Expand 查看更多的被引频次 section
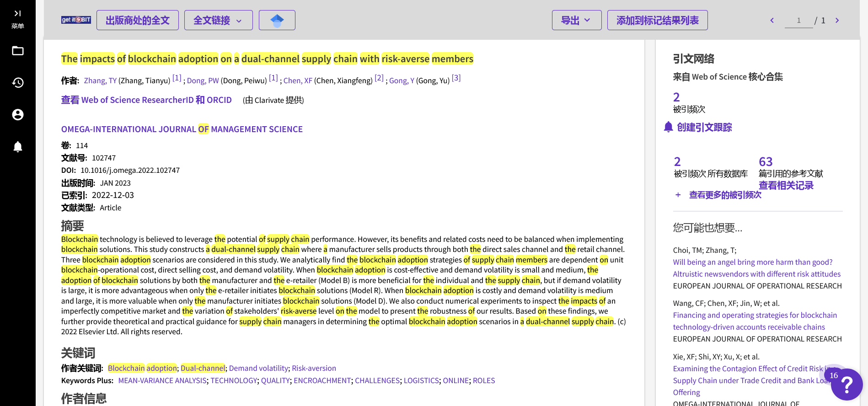Image resolution: width=868 pixels, height=406 pixels. pos(724,195)
